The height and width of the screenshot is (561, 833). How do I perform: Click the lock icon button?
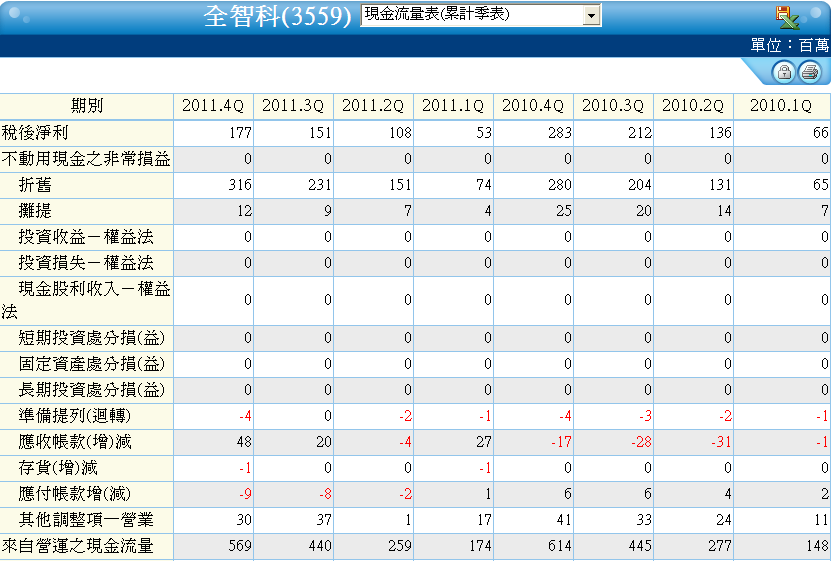coord(784,72)
